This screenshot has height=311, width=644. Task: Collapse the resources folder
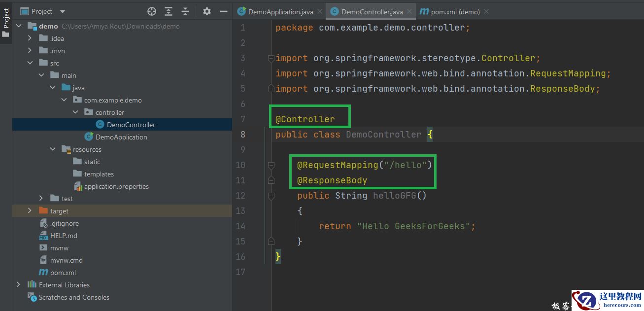pos(53,149)
